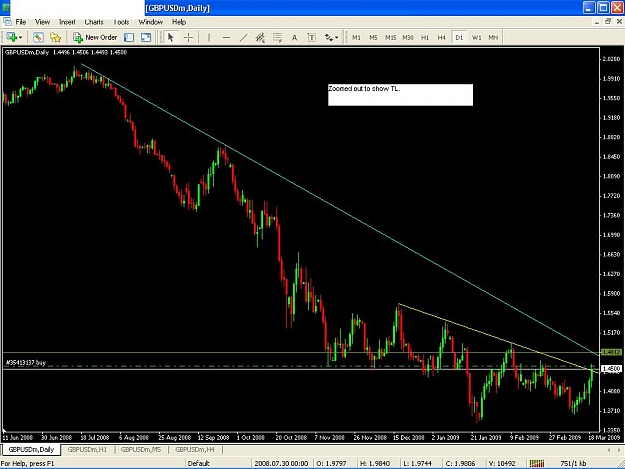Minimize the inner chart window via menu bar button
The height and width of the screenshot is (469, 625).
tap(597, 22)
